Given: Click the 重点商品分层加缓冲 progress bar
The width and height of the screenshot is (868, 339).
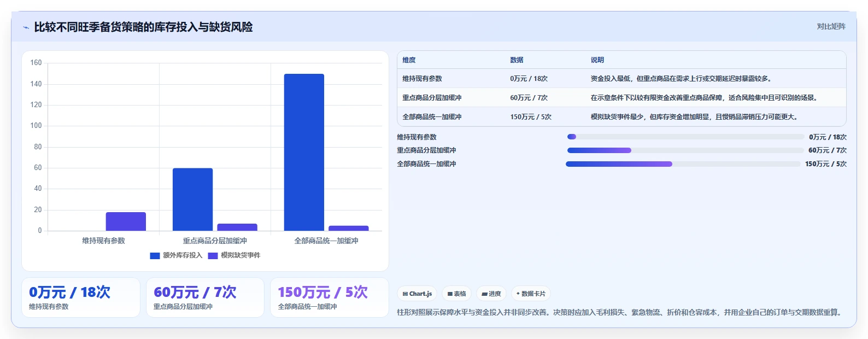Looking at the screenshot, I should click(685, 150).
